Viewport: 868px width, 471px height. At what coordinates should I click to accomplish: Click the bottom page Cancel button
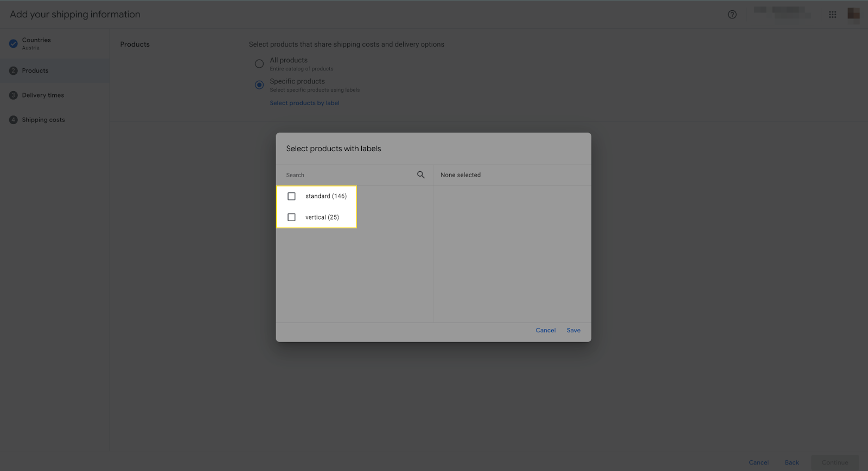tap(758, 462)
